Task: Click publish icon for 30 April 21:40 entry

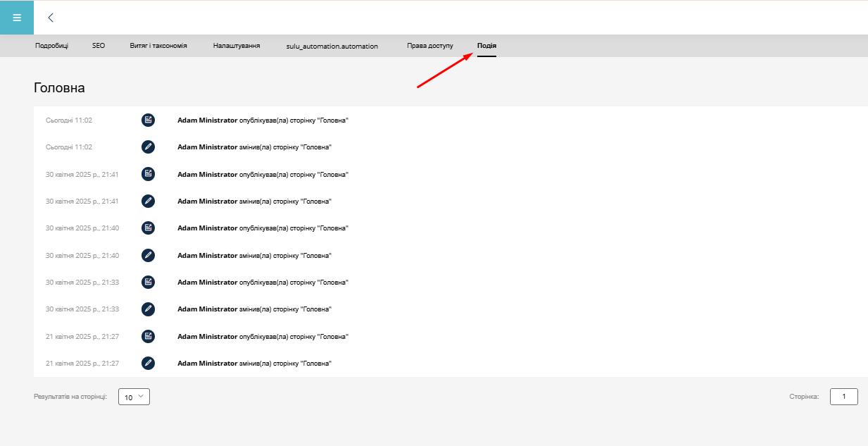Action: (x=148, y=228)
